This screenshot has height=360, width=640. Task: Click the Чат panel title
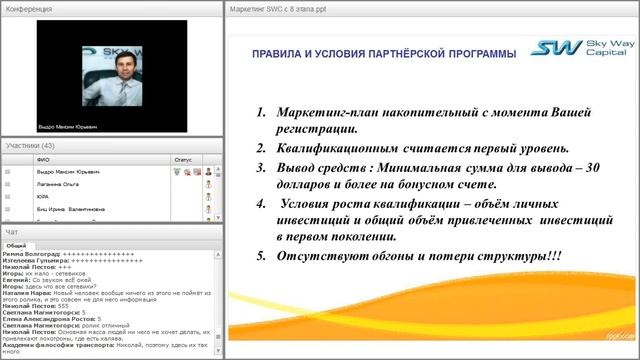(x=11, y=232)
